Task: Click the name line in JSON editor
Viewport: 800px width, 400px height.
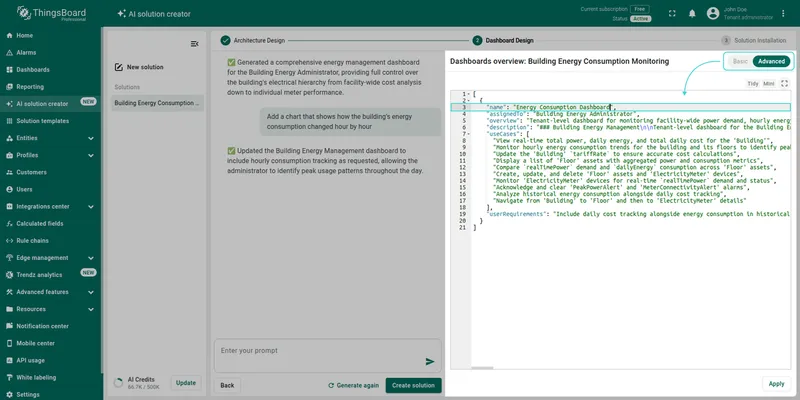Action: coord(620,107)
